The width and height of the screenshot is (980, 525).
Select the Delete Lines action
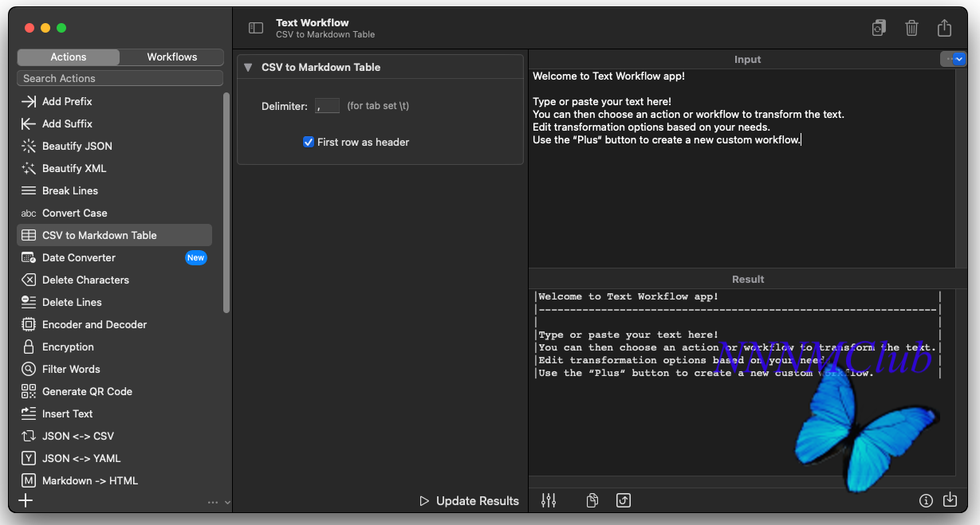(x=115, y=302)
